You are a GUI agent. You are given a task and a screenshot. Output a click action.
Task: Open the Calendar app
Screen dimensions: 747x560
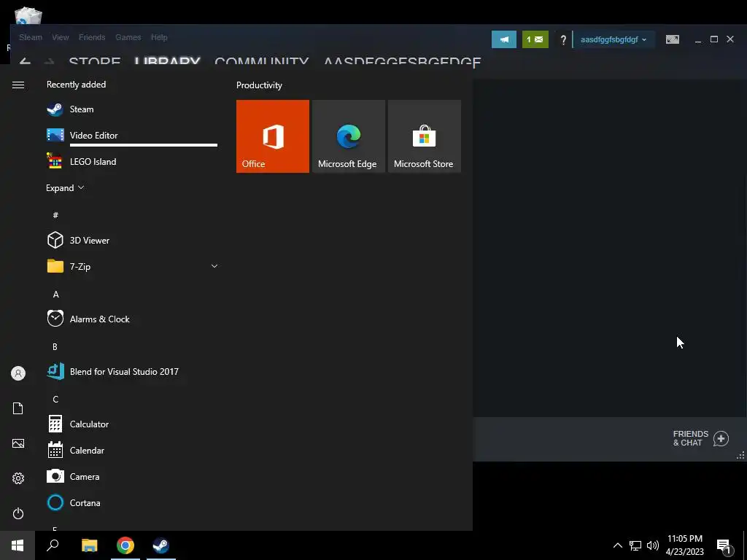click(x=131, y=450)
